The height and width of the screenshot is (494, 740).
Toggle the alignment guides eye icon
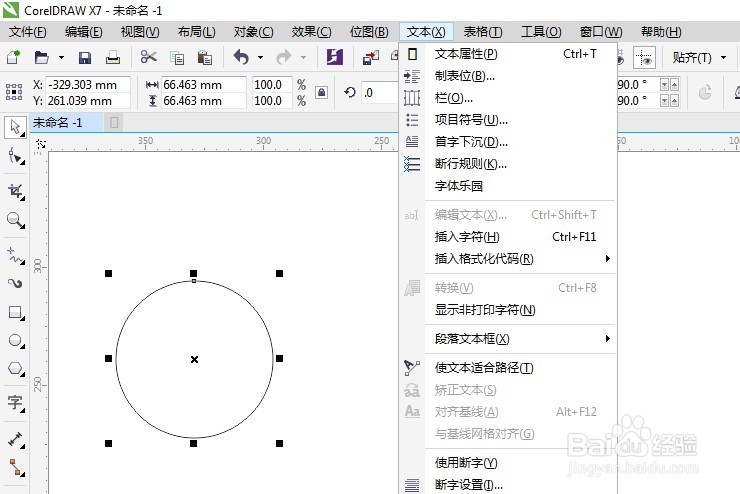[x=644, y=58]
